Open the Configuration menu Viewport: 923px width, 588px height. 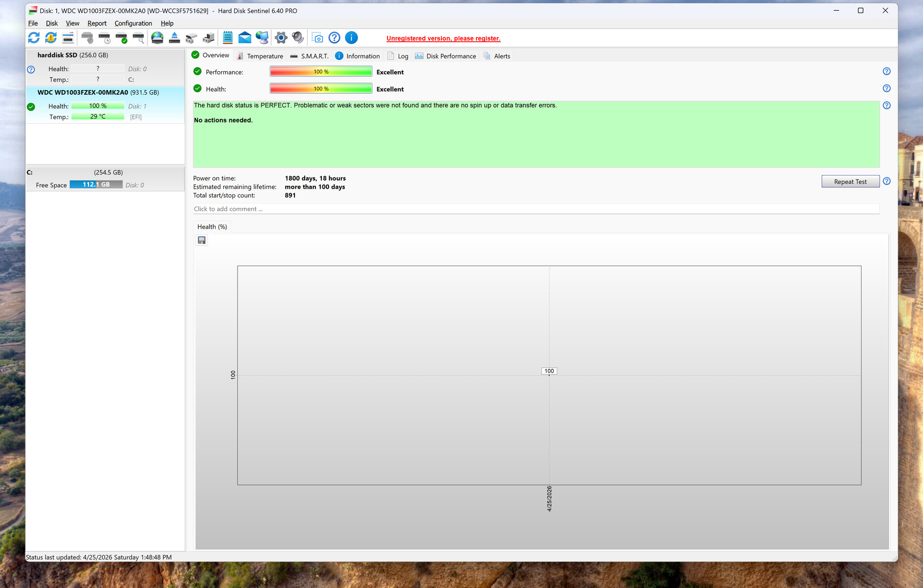(x=133, y=23)
